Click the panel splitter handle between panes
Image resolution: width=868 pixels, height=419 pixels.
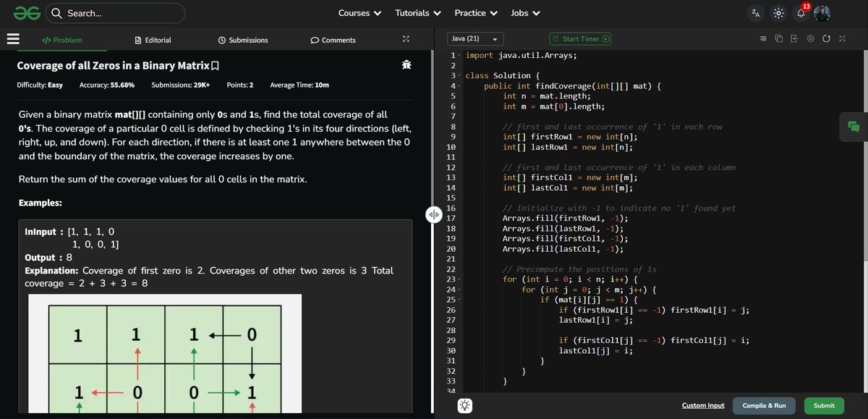[x=433, y=214]
